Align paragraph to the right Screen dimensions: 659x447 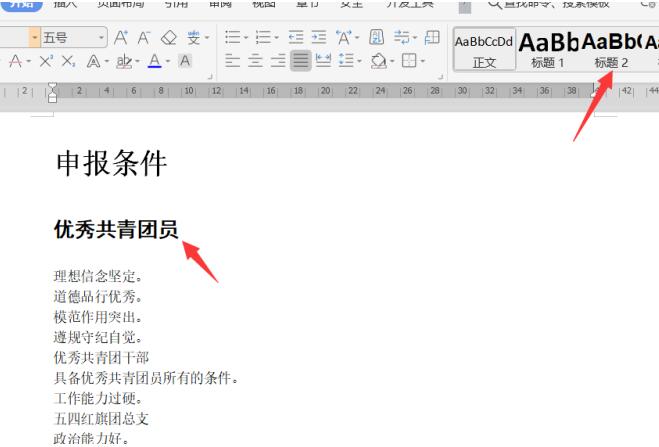tap(278, 60)
